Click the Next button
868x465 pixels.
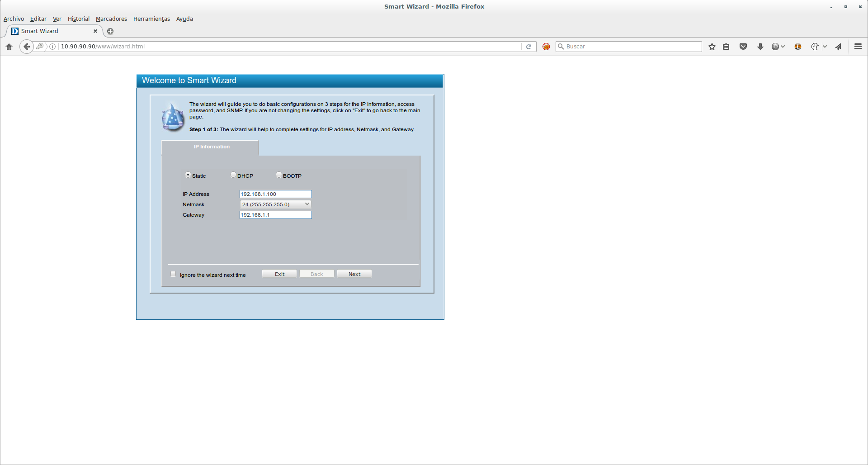354,274
